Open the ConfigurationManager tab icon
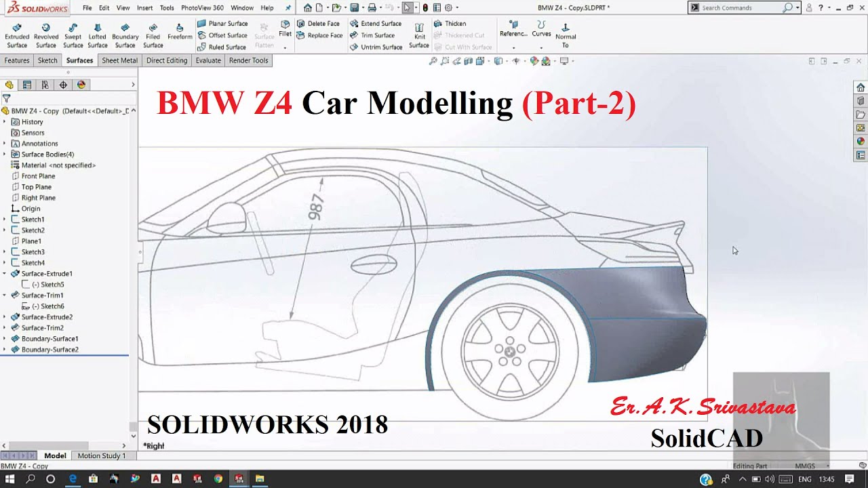The height and width of the screenshot is (488, 868). pyautogui.click(x=45, y=85)
